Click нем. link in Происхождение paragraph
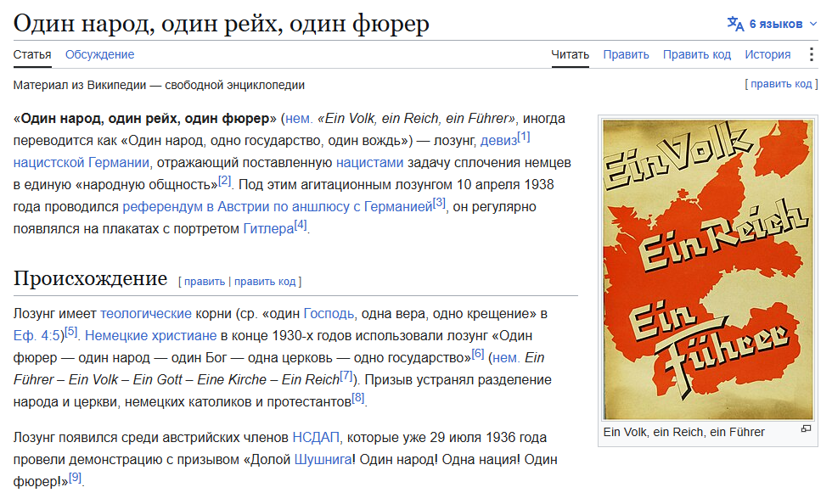This screenshot has height=504, width=832. point(506,358)
